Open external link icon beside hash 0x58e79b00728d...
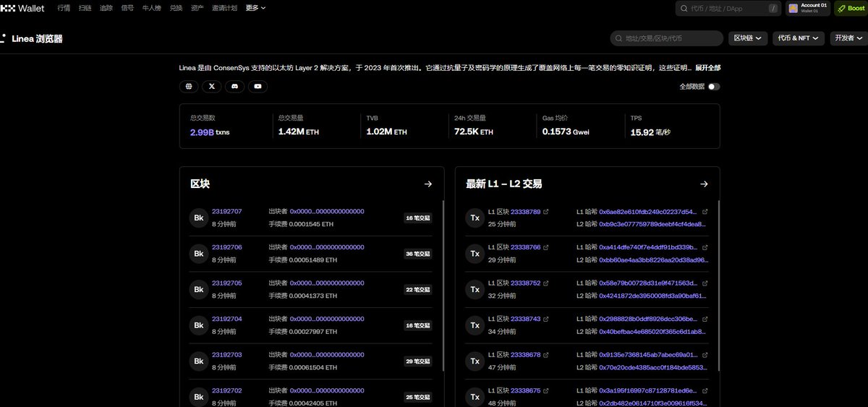Screen dimensions: 868x407 (x=705, y=283)
